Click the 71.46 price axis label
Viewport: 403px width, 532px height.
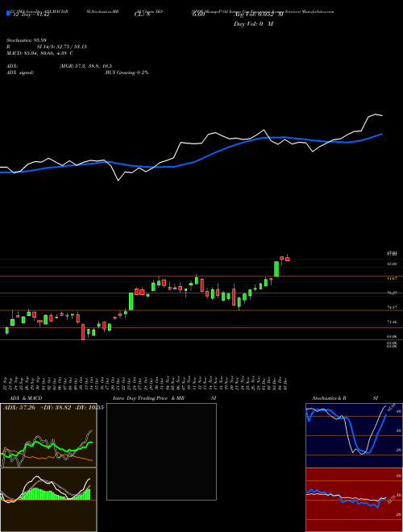click(392, 322)
